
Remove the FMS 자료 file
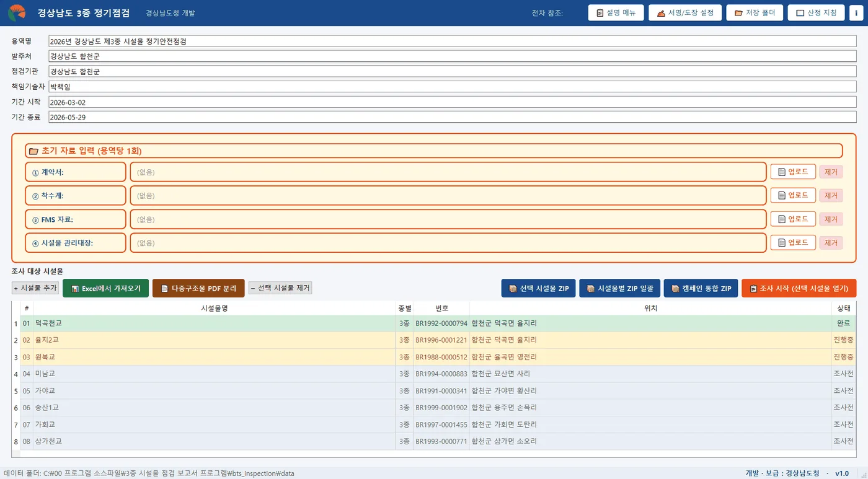coord(831,219)
